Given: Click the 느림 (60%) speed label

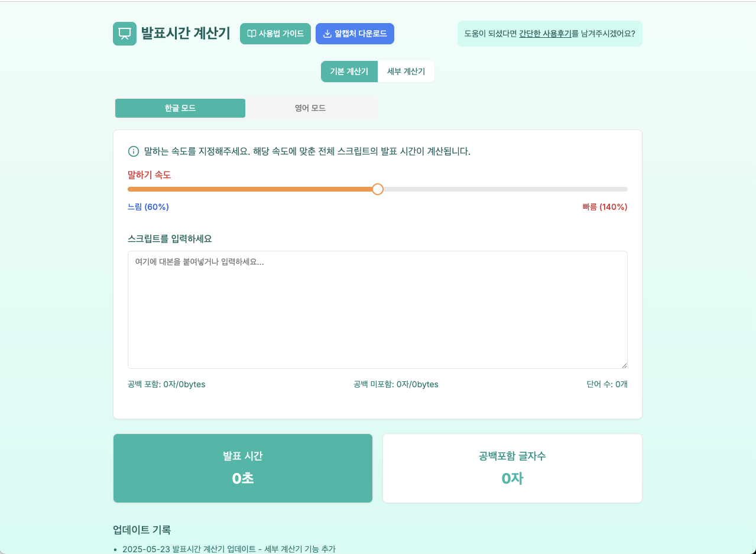Looking at the screenshot, I should pyautogui.click(x=148, y=206).
